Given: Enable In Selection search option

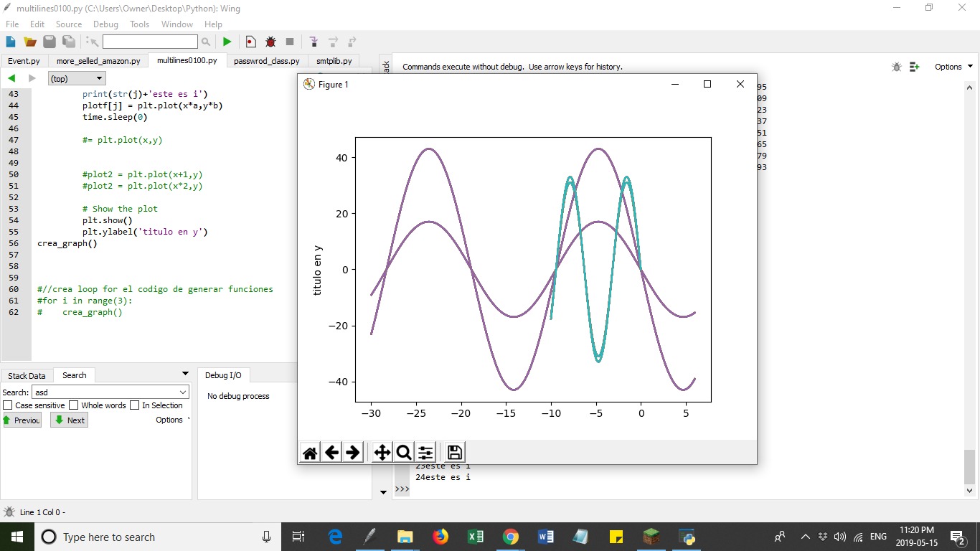Looking at the screenshot, I should click(134, 405).
